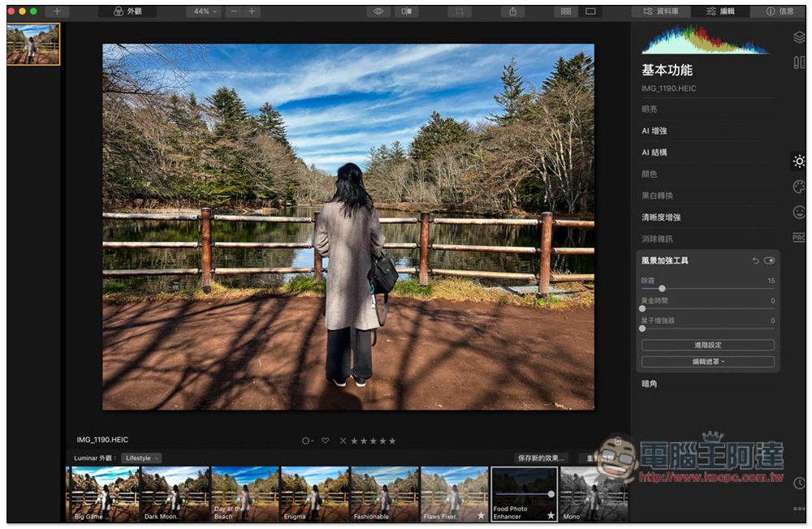Viewport: 812px width, 529px height.
Task: Open the 外觀 looks panel button
Action: pos(127,11)
